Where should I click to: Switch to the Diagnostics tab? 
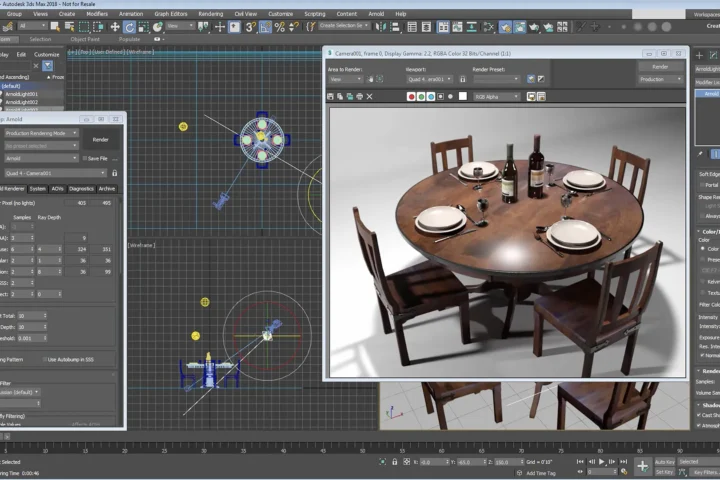coord(81,189)
